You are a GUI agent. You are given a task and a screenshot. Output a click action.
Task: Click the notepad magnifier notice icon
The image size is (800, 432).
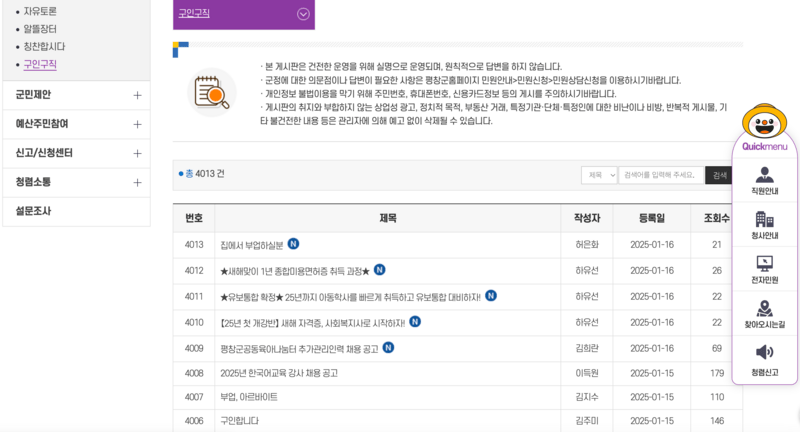212,93
